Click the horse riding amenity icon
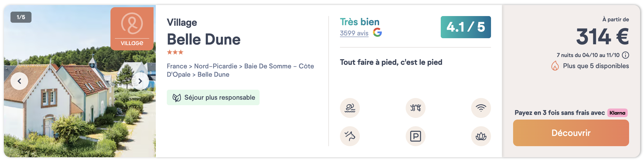The image size is (644, 160). pos(350,136)
